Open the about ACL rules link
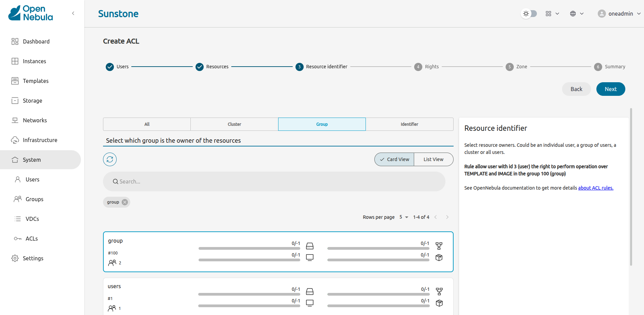This screenshot has width=644, height=315. (x=595, y=188)
